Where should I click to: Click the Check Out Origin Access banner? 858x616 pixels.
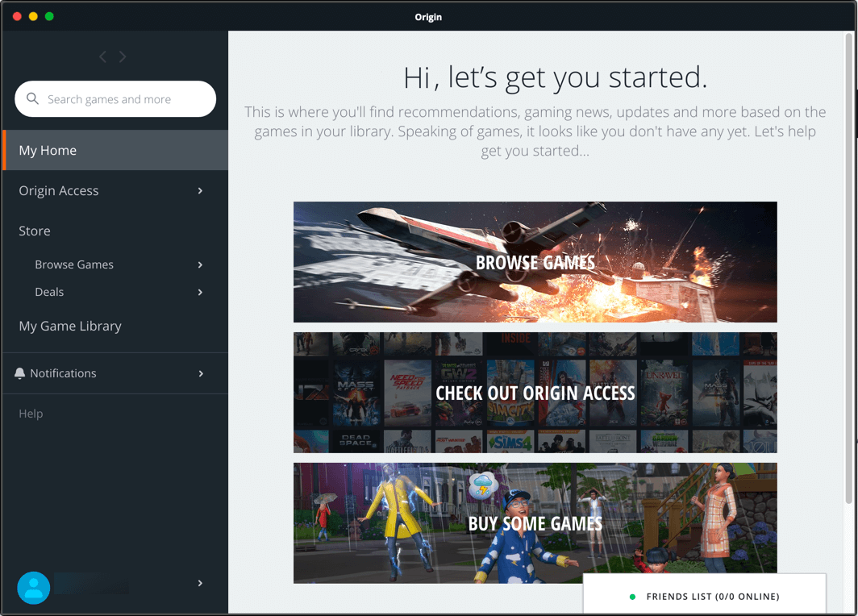tap(535, 392)
